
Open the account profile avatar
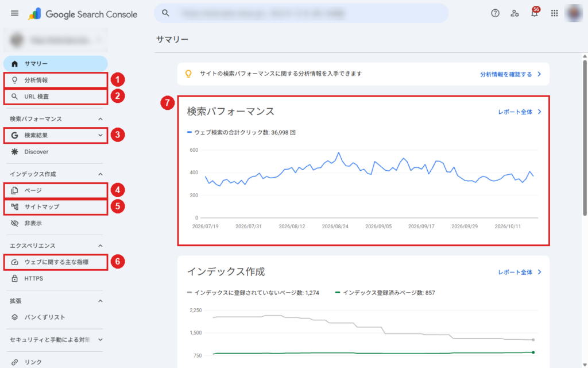tap(574, 13)
